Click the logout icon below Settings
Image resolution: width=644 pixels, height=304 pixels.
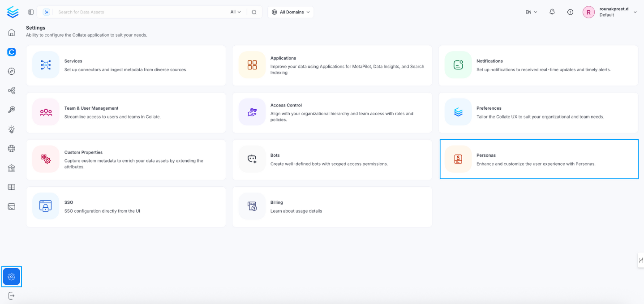click(x=11, y=295)
